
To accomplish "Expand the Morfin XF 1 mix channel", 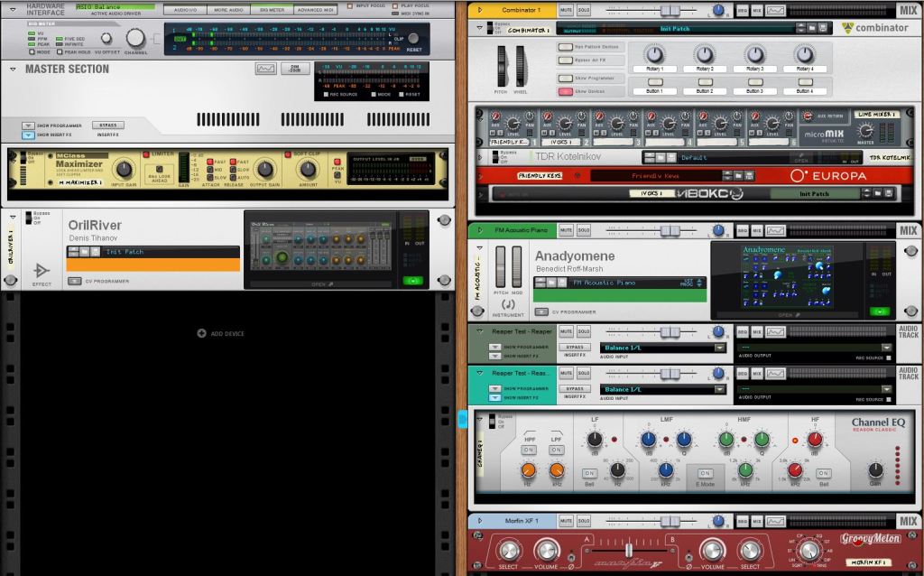I will tap(478, 521).
